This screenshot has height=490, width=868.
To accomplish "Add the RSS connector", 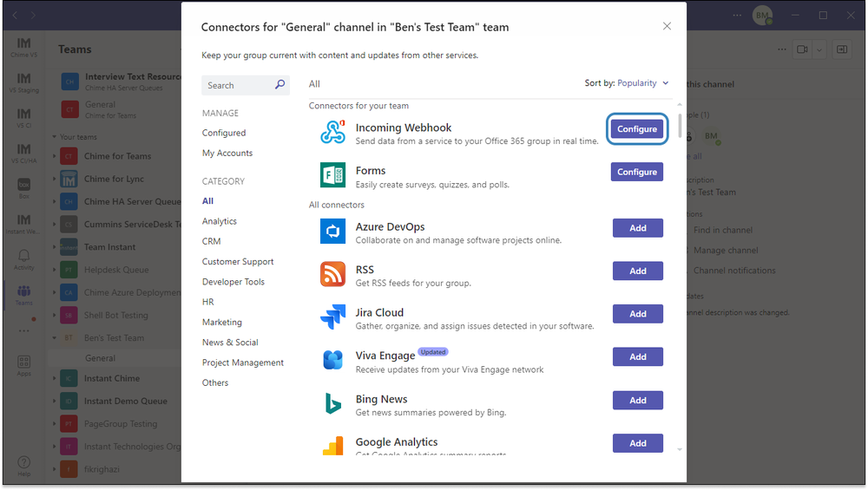I will point(638,271).
